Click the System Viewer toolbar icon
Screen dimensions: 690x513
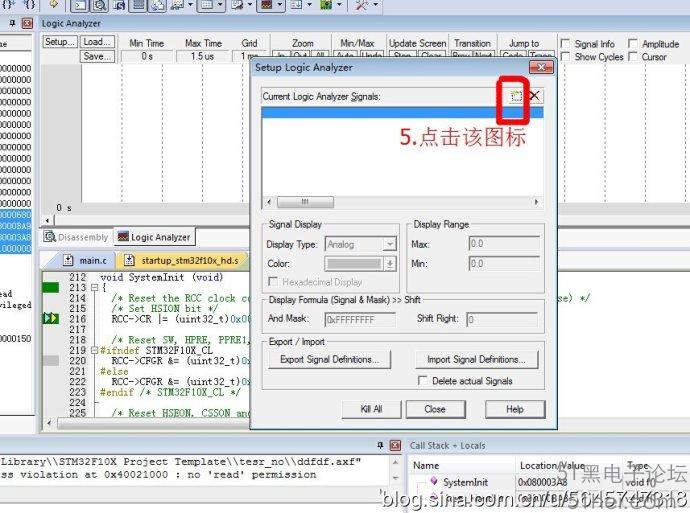326,5
